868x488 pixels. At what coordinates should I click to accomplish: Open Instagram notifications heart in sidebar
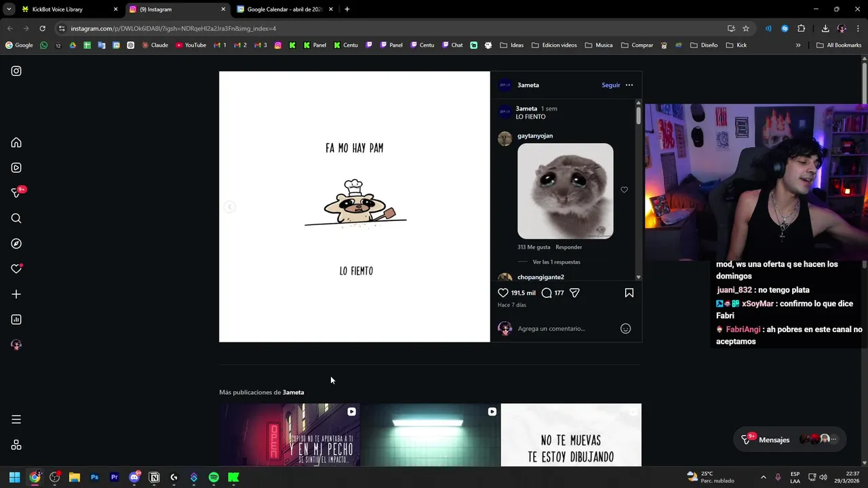coord(16,269)
